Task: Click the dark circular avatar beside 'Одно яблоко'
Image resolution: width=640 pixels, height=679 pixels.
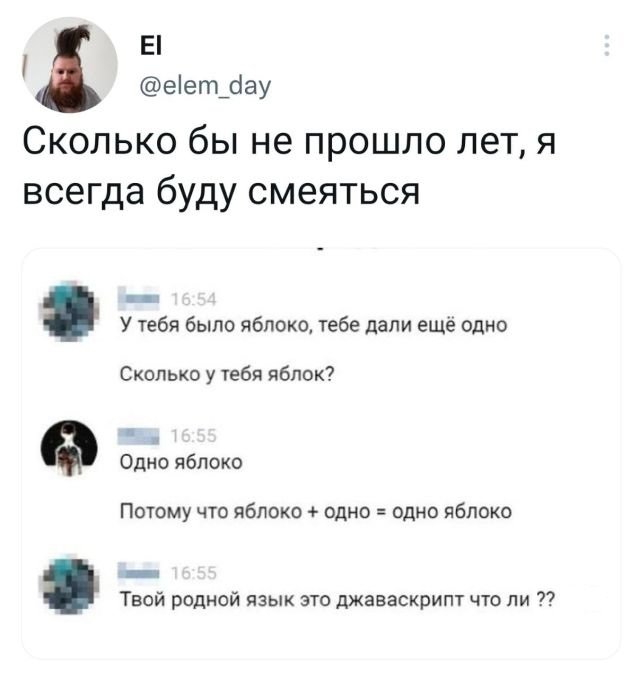Action: (69, 448)
